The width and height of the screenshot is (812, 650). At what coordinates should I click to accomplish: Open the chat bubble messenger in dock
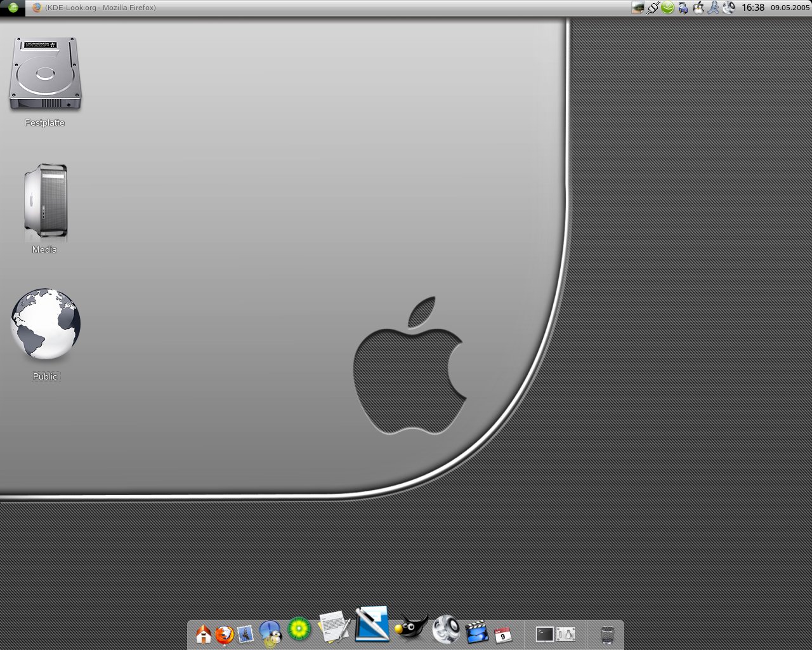(x=271, y=633)
